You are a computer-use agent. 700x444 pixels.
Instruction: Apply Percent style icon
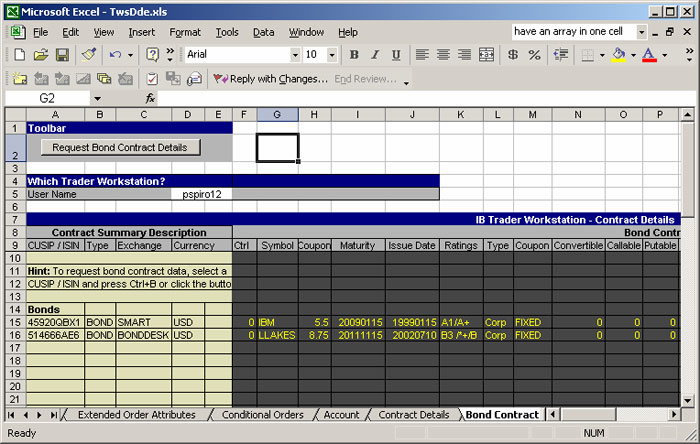pyautogui.click(x=534, y=55)
